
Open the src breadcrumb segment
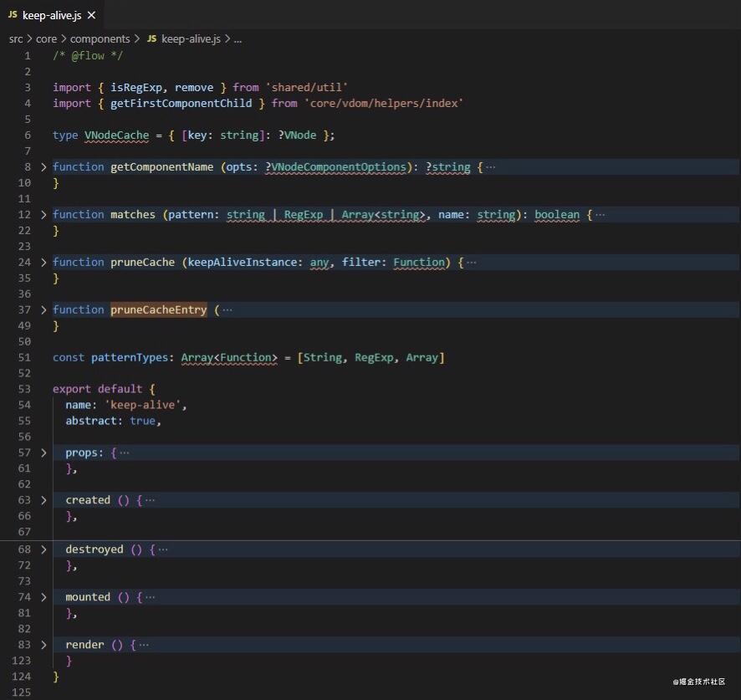(16, 38)
